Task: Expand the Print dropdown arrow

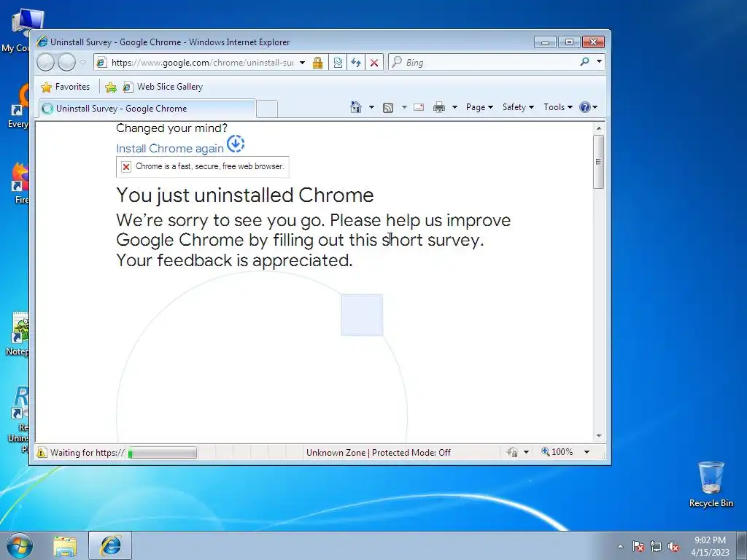Action: click(454, 107)
